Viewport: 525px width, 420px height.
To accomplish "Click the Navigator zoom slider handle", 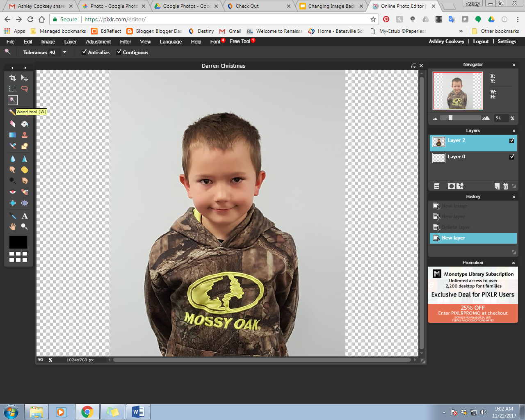I will [450, 118].
